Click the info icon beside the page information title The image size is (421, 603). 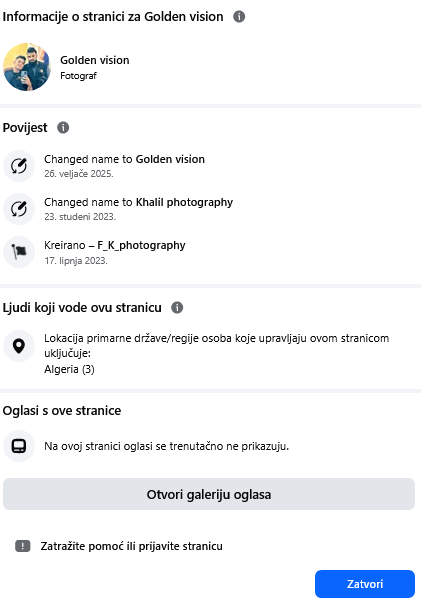point(239,17)
